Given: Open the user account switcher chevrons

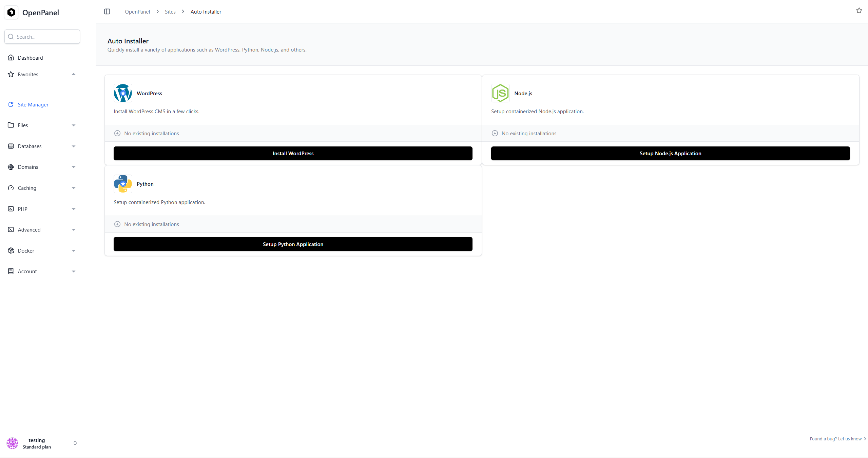Looking at the screenshot, I should (75, 443).
